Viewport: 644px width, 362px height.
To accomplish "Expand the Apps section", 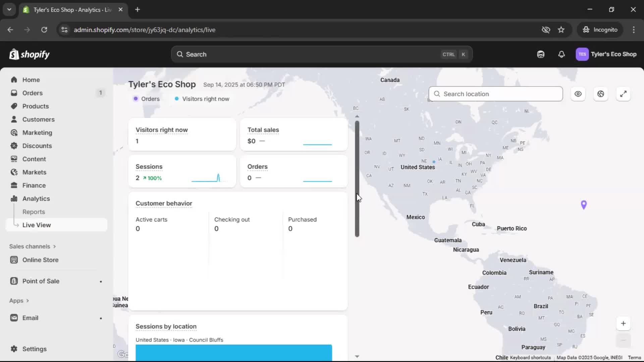I will [x=19, y=301].
